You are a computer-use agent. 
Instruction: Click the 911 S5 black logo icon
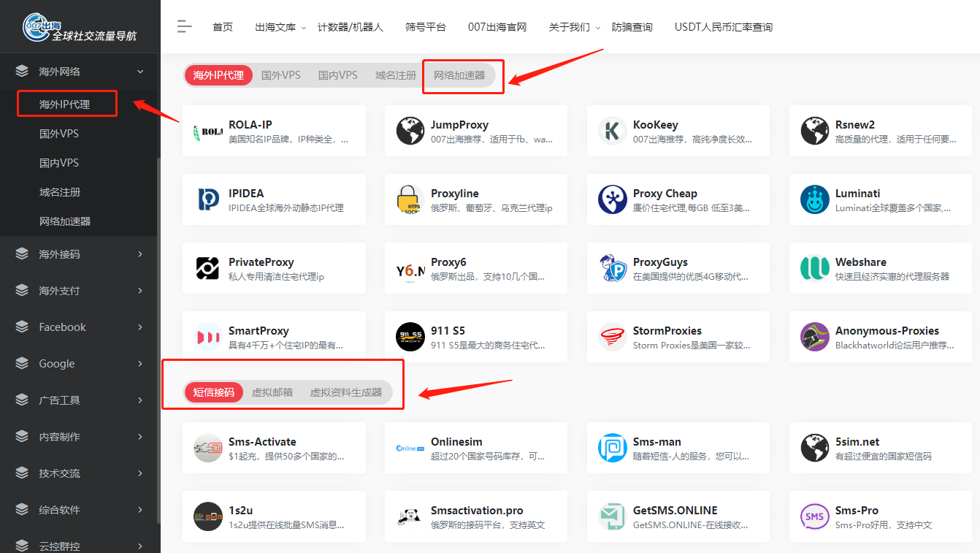click(410, 337)
